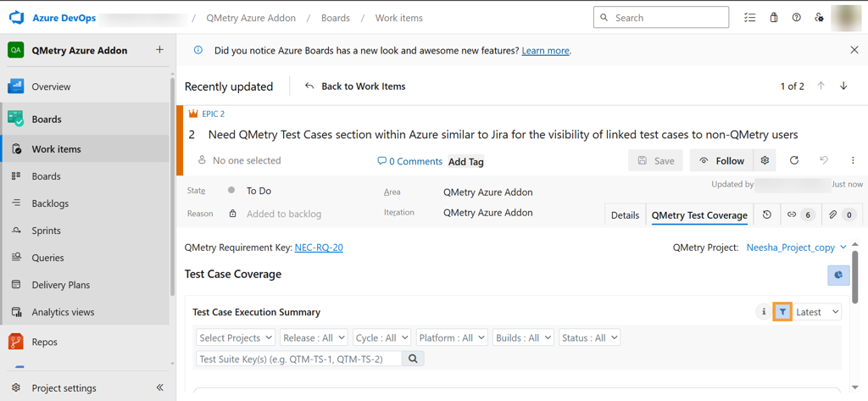The image size is (868, 401).
Task: Assign a user via No one selected
Action: 240,160
